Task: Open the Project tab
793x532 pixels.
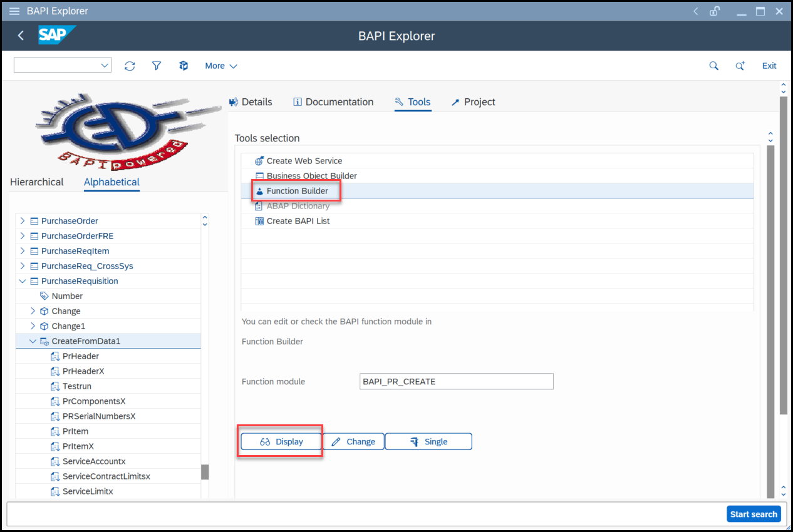Action: [x=473, y=102]
